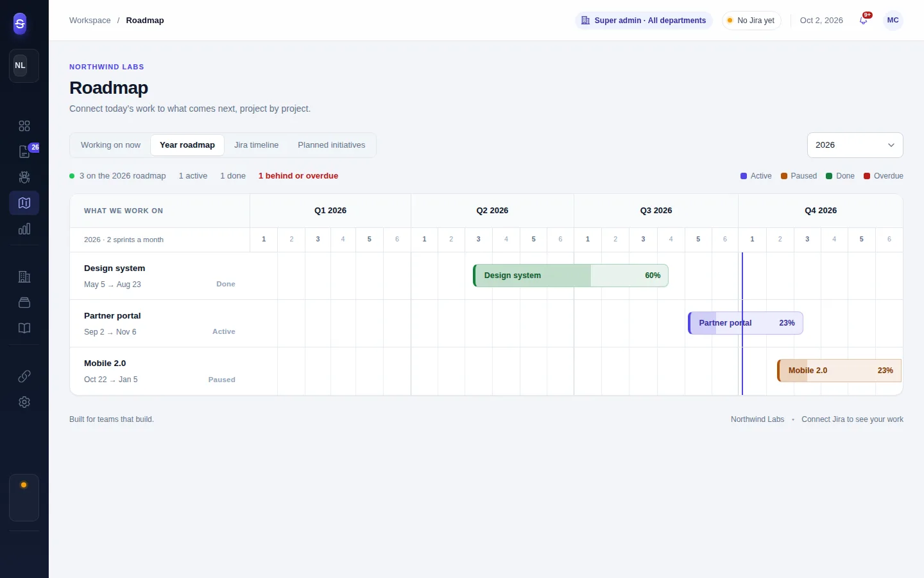
Task: Select the roadmap map icon in sidebar
Action: pyautogui.click(x=24, y=203)
